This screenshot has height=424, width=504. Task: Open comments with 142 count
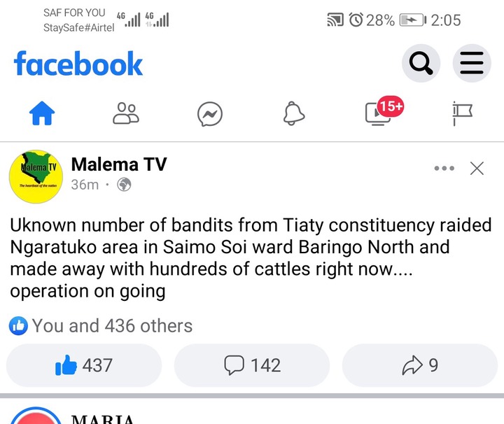click(x=252, y=365)
